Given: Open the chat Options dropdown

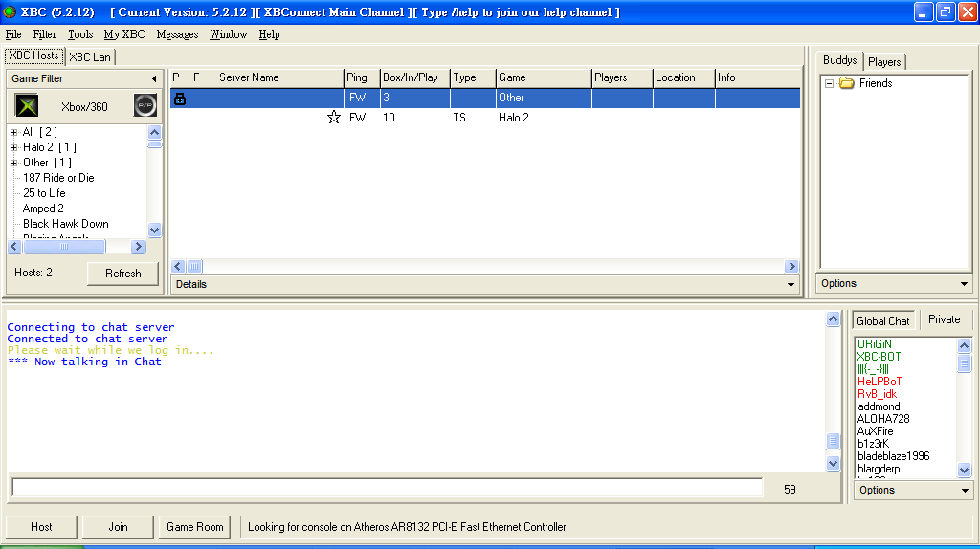Looking at the screenshot, I should pyautogui.click(x=964, y=491).
